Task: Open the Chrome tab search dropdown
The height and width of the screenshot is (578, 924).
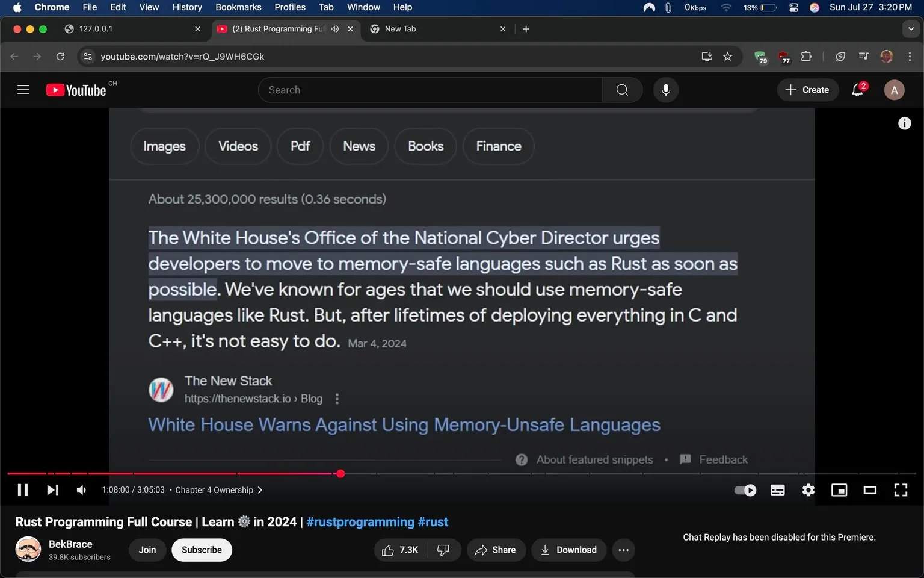Action: (x=911, y=29)
